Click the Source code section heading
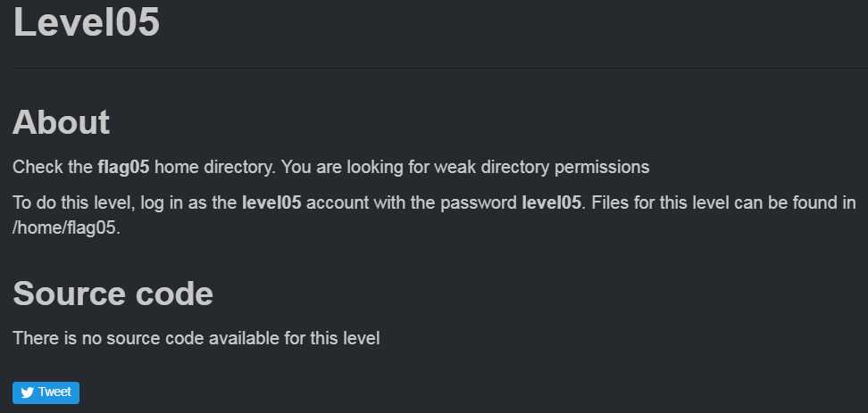 tap(113, 293)
